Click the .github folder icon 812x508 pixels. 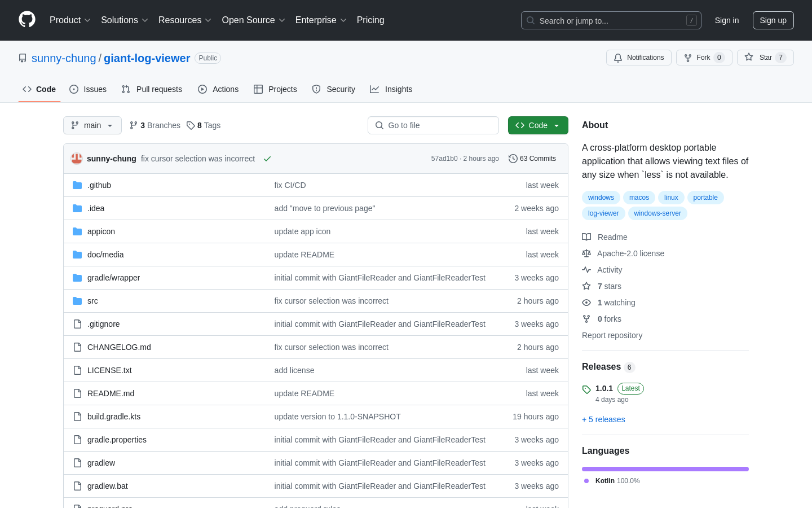tap(77, 185)
